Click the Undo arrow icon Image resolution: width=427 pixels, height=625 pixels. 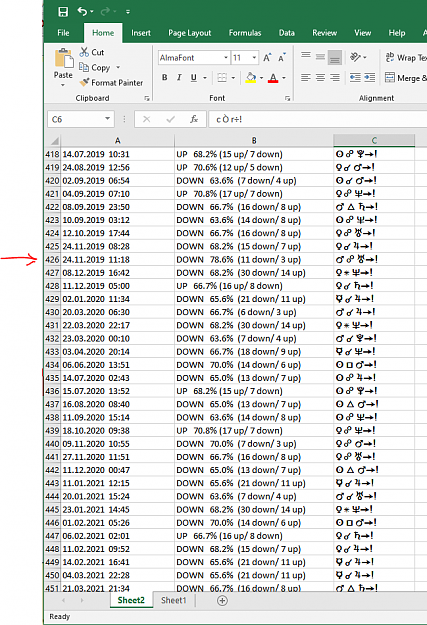coord(82,12)
